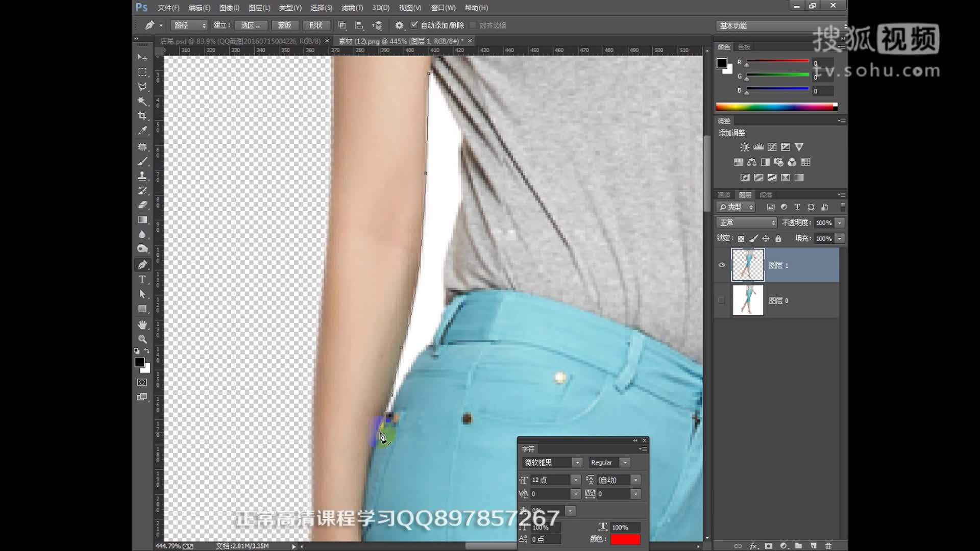Add a Channel Mixer adjustment

(792, 162)
